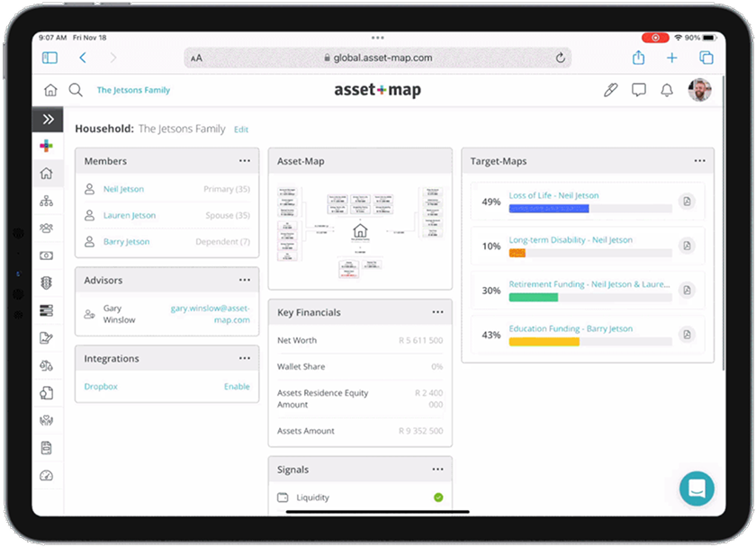Open search with the magnifying glass icon
The height and width of the screenshot is (547, 756).
tap(76, 90)
